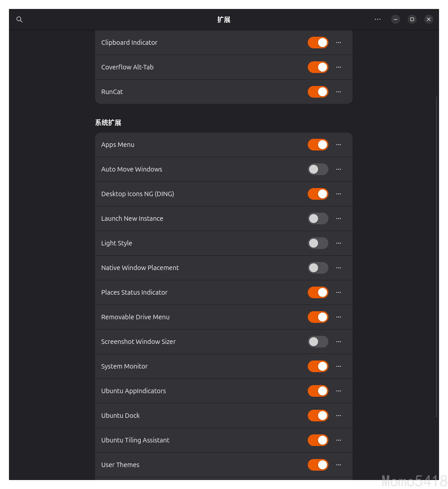Expand Places Status Indicator options menu

(x=339, y=292)
